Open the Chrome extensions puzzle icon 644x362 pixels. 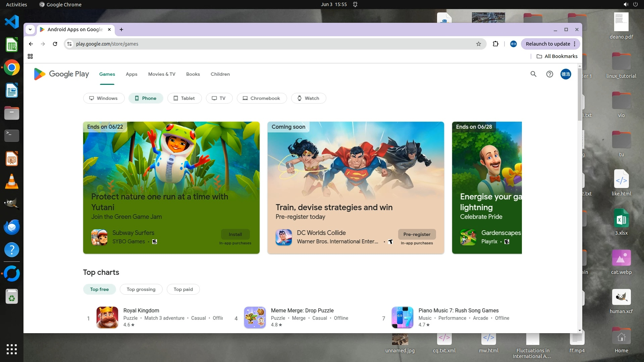pyautogui.click(x=495, y=44)
